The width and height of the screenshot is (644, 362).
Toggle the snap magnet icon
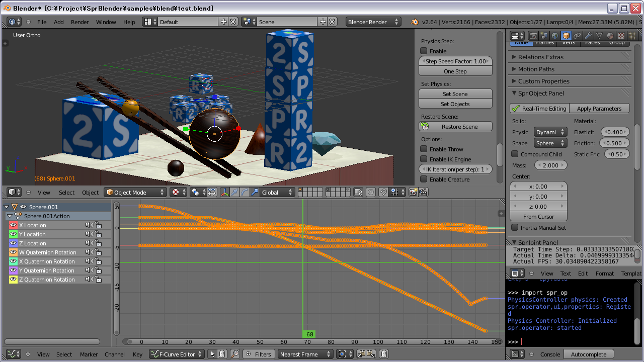(383, 192)
